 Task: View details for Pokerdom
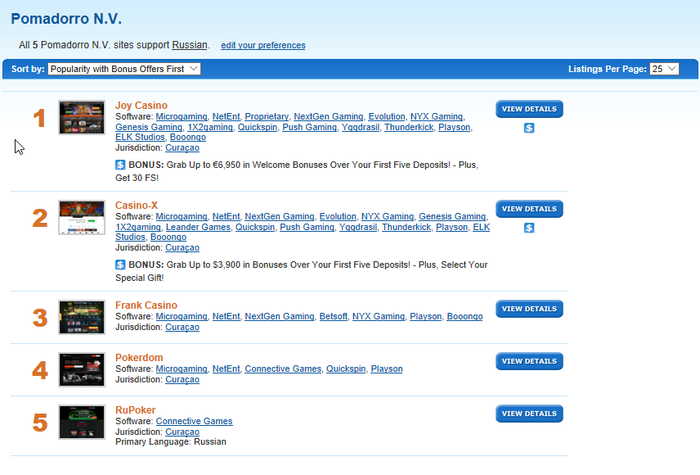tap(529, 361)
